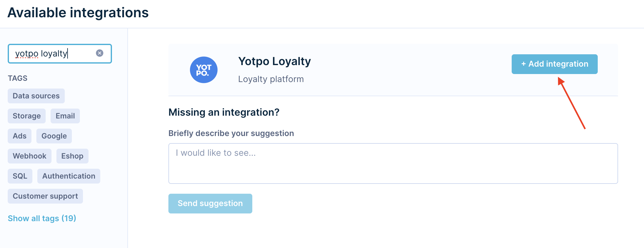Open the Yotpo Loyalty title
The image size is (644, 248).
click(274, 61)
